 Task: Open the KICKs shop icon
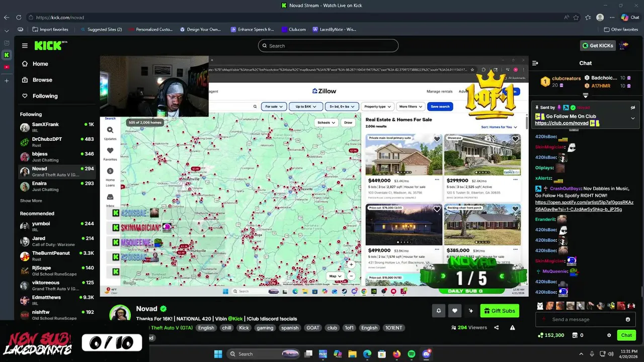tap(575, 335)
